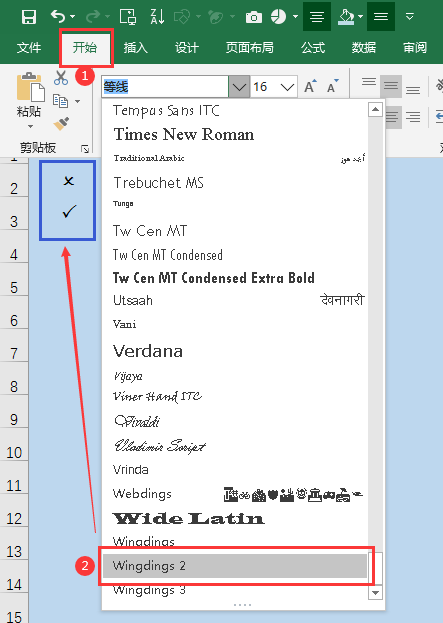443x623 pixels.
Task: Toggle center alignment in quick access toolbar
Action: click(317, 16)
